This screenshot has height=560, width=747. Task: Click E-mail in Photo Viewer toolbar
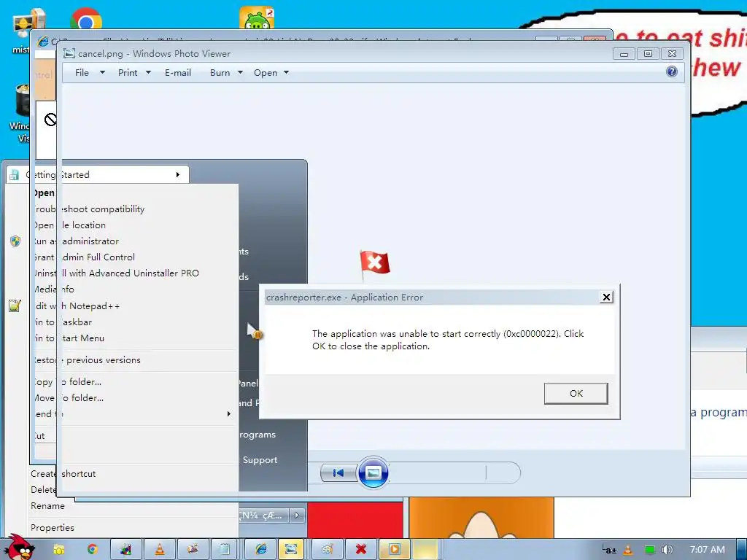178,72
